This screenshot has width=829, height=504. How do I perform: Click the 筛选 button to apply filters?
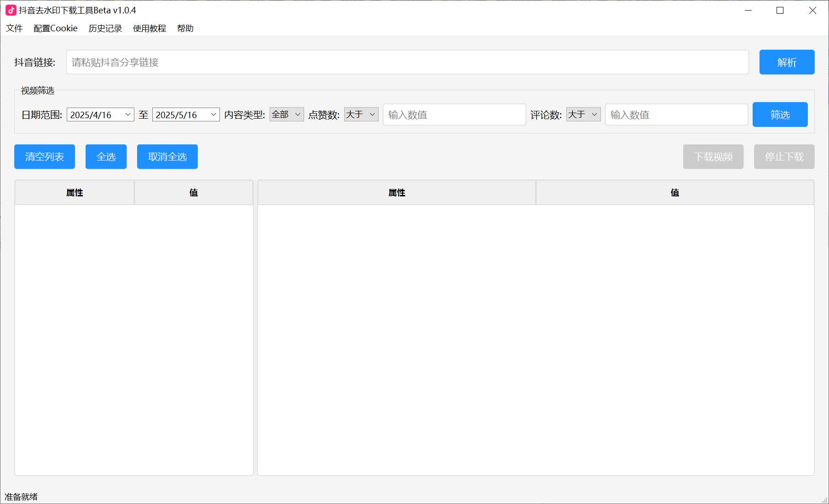[x=779, y=115]
